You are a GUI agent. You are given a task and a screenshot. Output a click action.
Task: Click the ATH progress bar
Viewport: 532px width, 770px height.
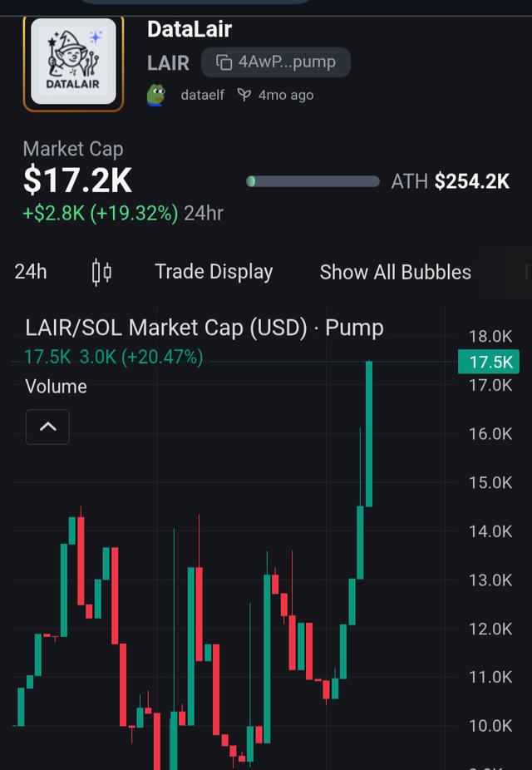point(313,181)
